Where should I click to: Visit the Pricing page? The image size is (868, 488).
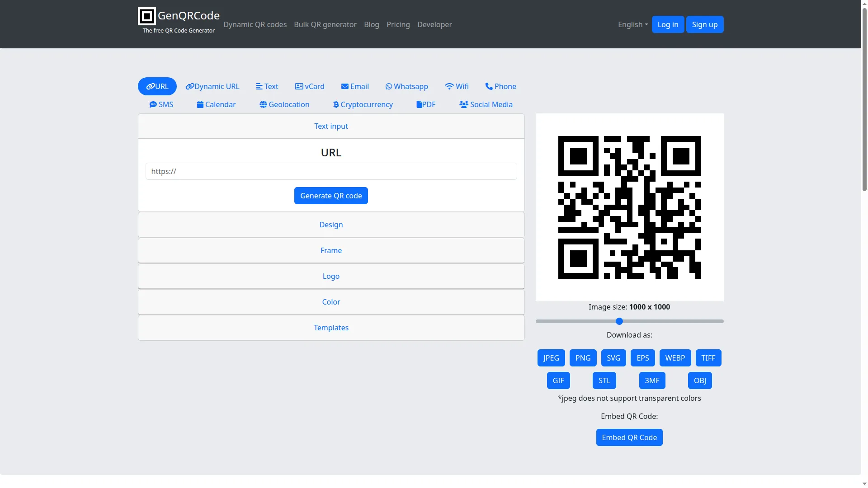(398, 24)
